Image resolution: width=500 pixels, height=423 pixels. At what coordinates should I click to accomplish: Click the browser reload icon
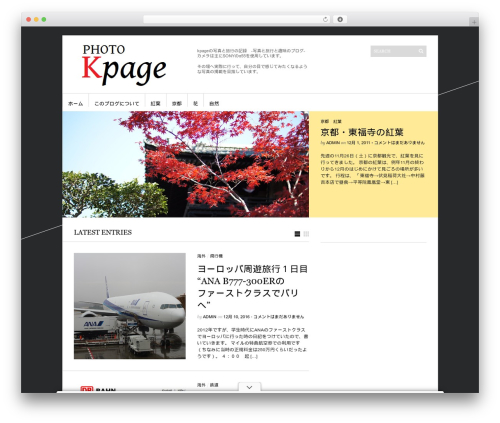(x=325, y=19)
